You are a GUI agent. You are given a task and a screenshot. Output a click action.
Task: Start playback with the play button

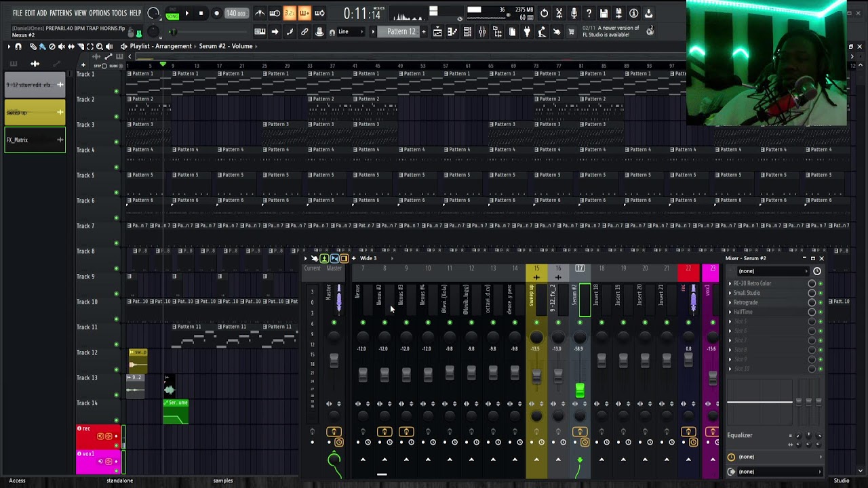click(x=186, y=14)
